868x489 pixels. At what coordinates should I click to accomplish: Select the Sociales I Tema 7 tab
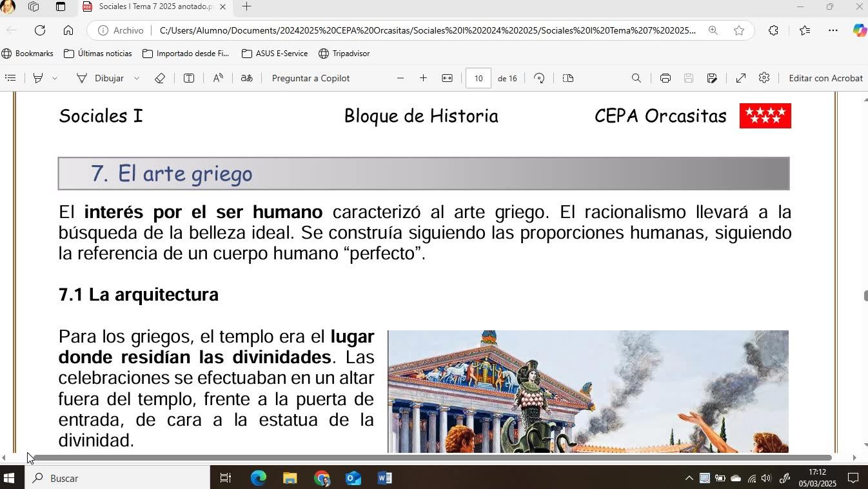pos(155,7)
